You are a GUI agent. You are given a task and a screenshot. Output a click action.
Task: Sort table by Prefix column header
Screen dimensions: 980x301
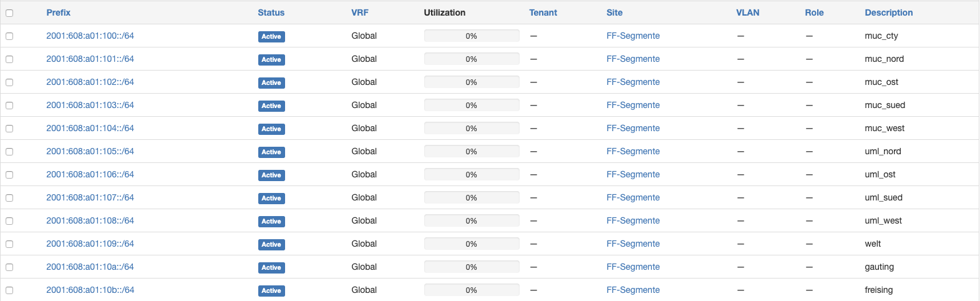click(58, 12)
